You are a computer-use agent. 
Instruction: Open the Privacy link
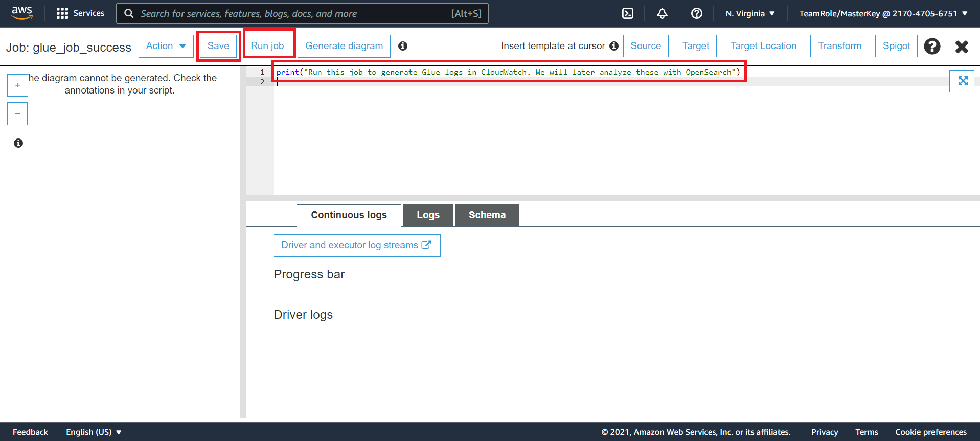coord(825,432)
